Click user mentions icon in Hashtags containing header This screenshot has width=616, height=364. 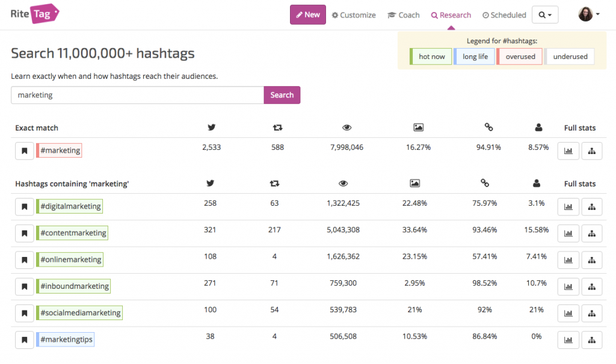pyautogui.click(x=536, y=183)
